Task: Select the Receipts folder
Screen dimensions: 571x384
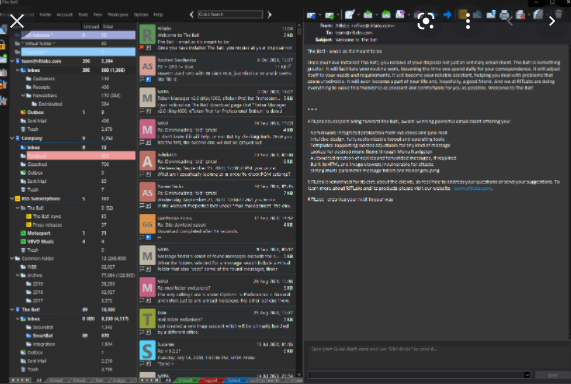Action: pyautogui.click(x=41, y=87)
